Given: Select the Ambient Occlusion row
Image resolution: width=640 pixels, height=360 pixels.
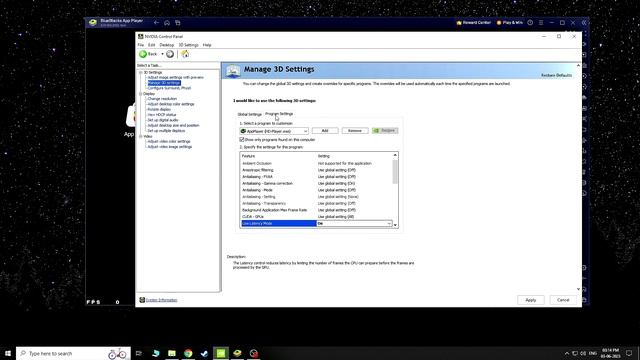Looking at the screenshot, I should pos(317,163).
